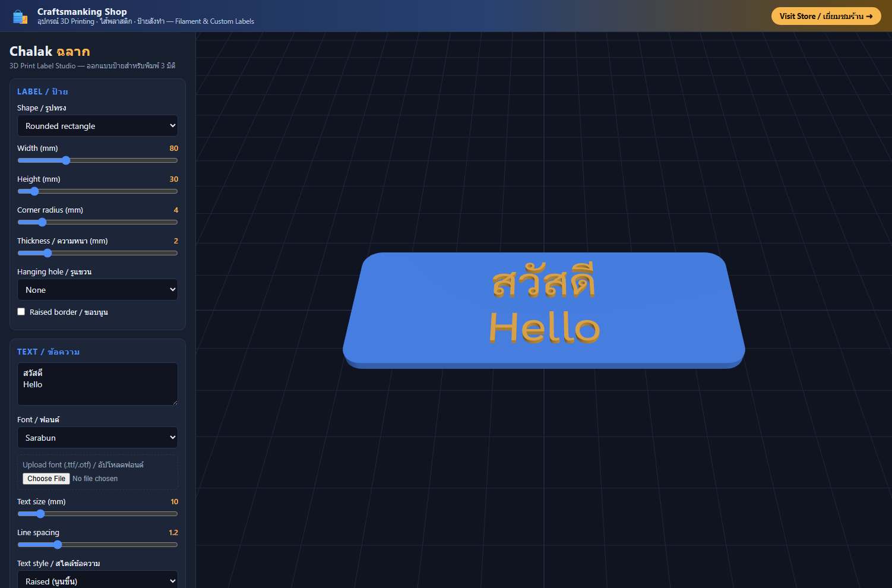Click the Craftsmanking Shop title text
The height and width of the screenshot is (588, 892).
pyautogui.click(x=82, y=11)
